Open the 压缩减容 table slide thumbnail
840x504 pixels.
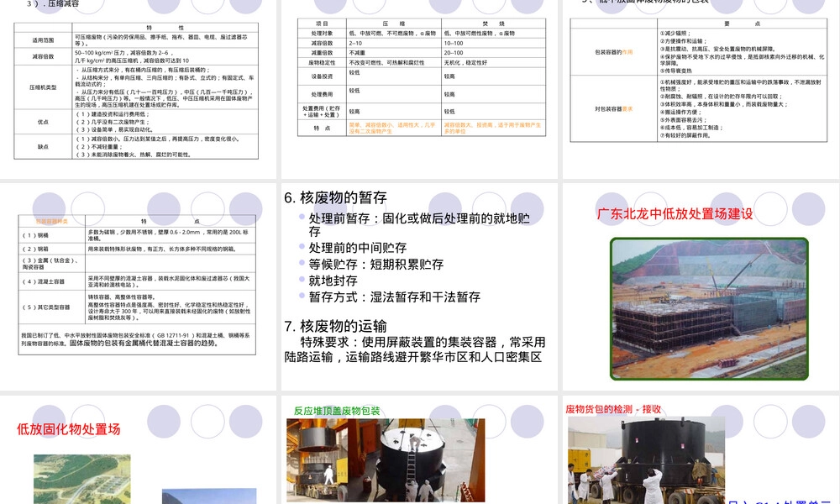coord(138,88)
